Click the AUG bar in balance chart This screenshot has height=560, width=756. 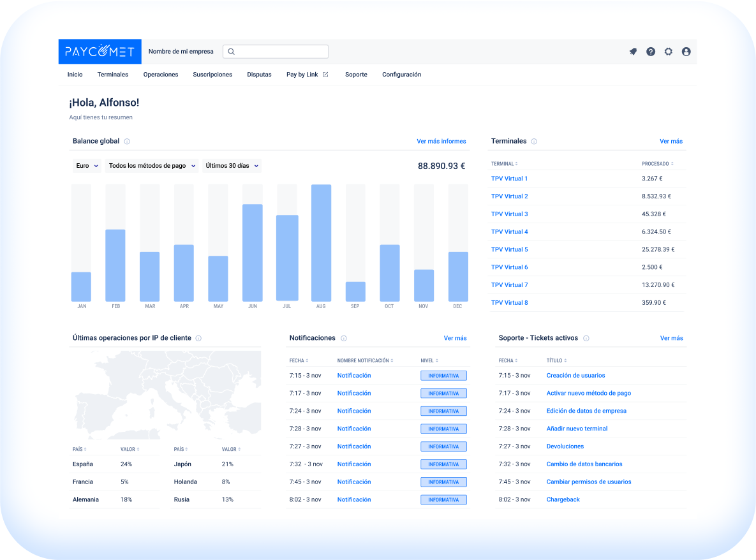[321, 244]
